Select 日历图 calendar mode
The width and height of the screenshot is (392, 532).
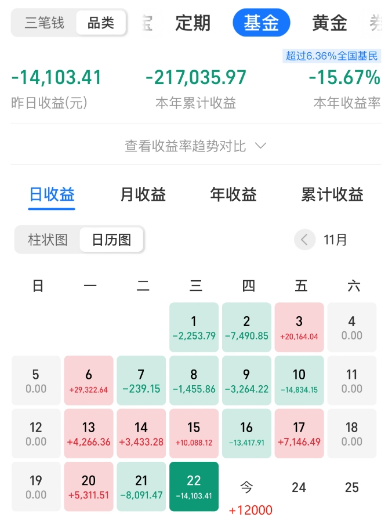tap(111, 240)
